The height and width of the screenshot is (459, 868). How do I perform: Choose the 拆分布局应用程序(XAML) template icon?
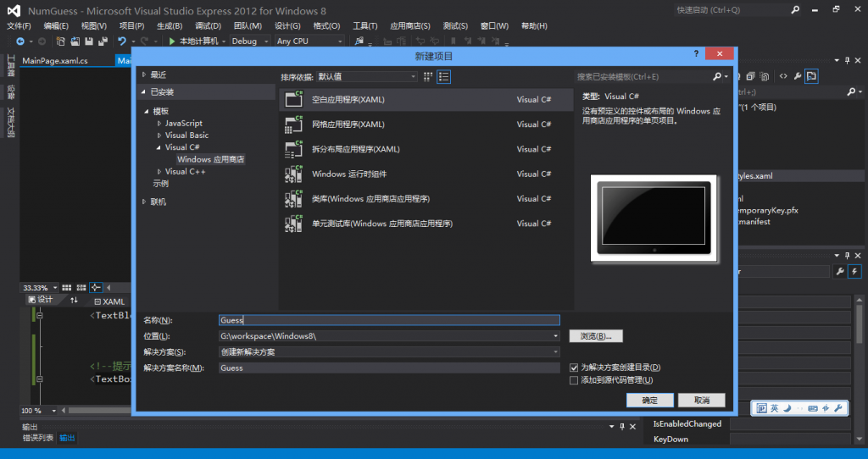pos(294,149)
